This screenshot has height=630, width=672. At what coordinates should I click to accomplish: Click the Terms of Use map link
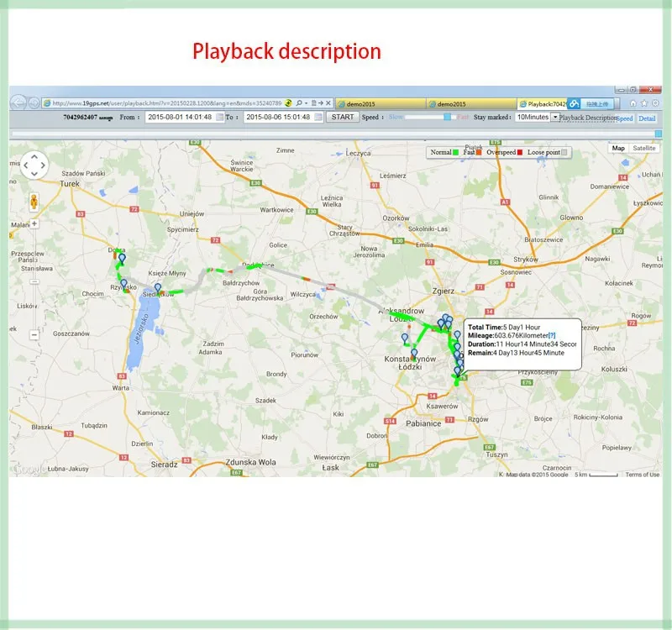[x=642, y=475]
